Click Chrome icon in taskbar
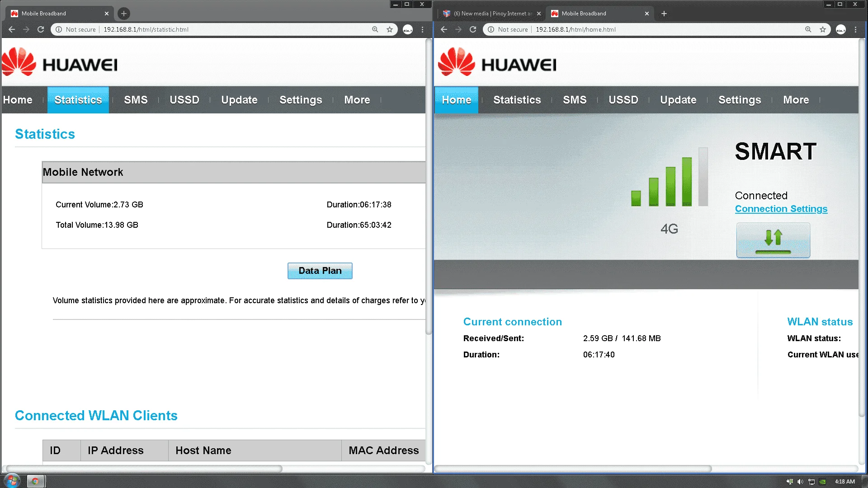Viewport: 868px width, 488px height. (x=35, y=481)
